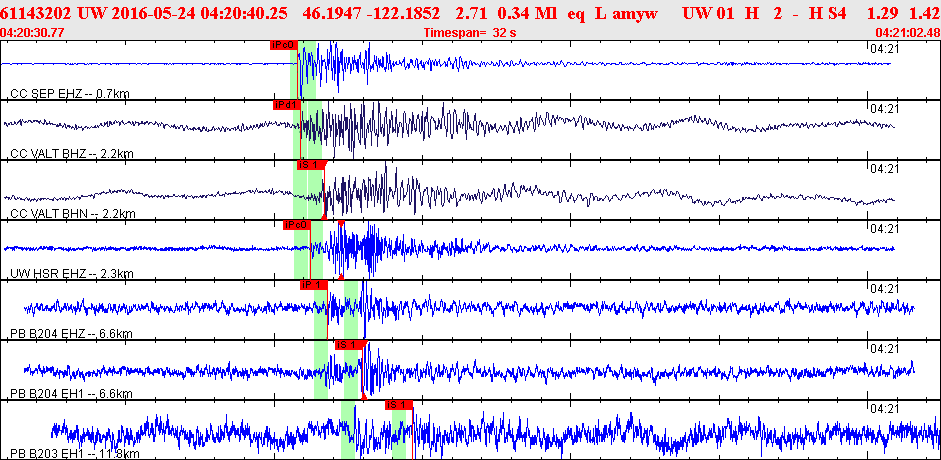Click the red triangle at bottom of B204 EH1 pick

364,396
